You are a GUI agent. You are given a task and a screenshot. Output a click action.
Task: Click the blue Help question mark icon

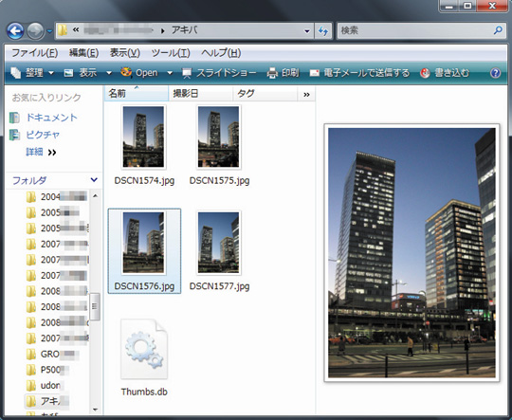click(495, 73)
